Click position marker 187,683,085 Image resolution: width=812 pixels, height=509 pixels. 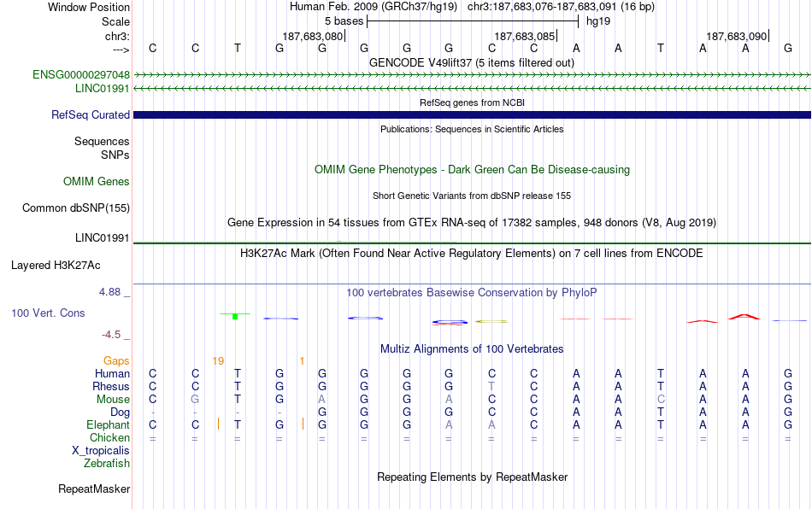(525, 36)
